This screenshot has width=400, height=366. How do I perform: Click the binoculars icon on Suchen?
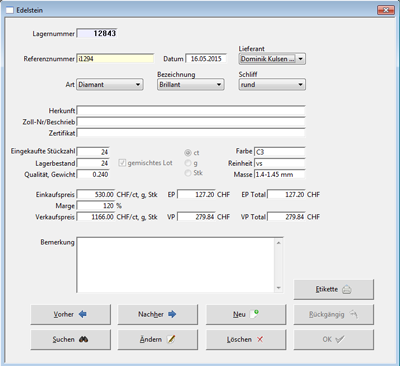point(83,339)
